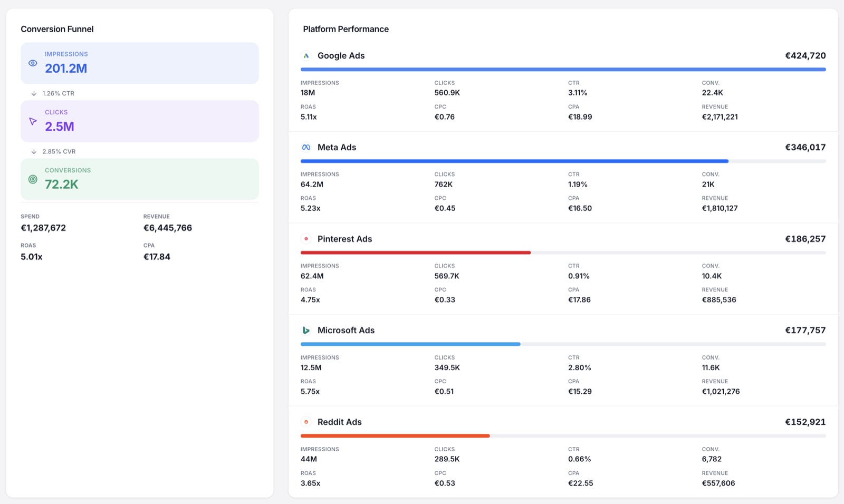The image size is (844, 504).
Task: Click the down arrow before 2.85% CVR
Action: click(x=34, y=151)
